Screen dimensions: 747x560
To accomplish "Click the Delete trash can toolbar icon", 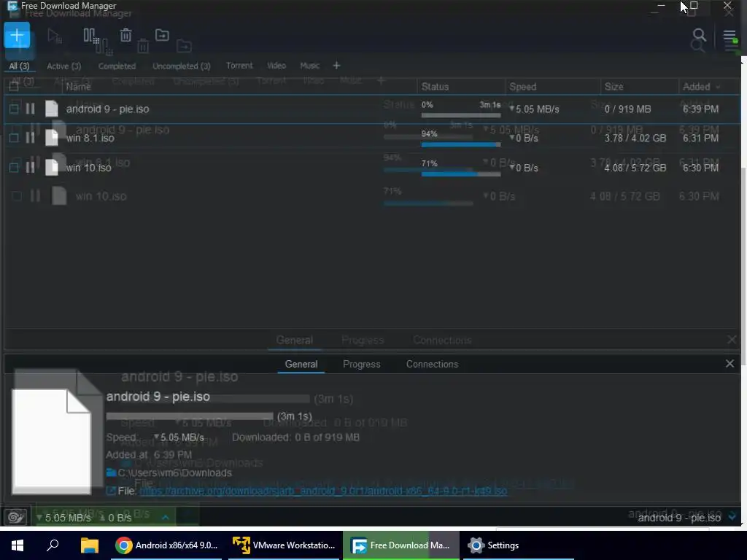I will [125, 35].
